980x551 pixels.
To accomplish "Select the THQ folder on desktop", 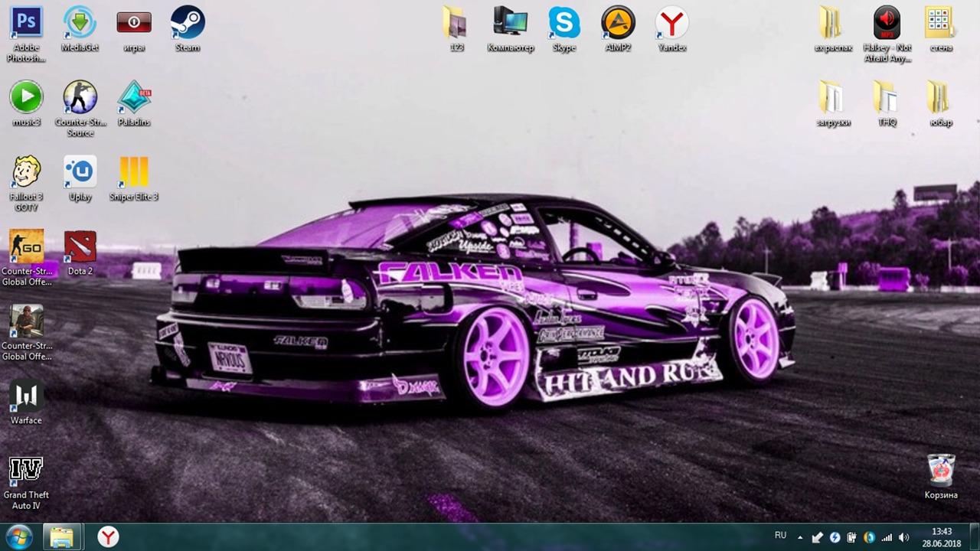I will (887, 98).
